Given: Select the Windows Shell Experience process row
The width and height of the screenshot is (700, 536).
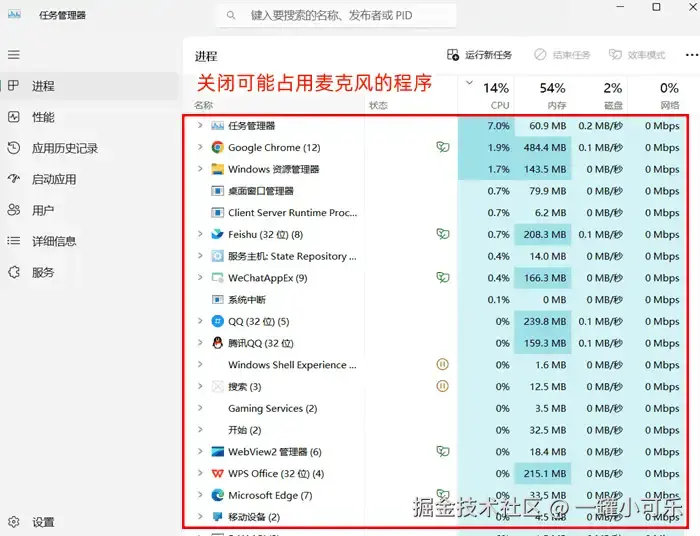Looking at the screenshot, I should point(435,365).
